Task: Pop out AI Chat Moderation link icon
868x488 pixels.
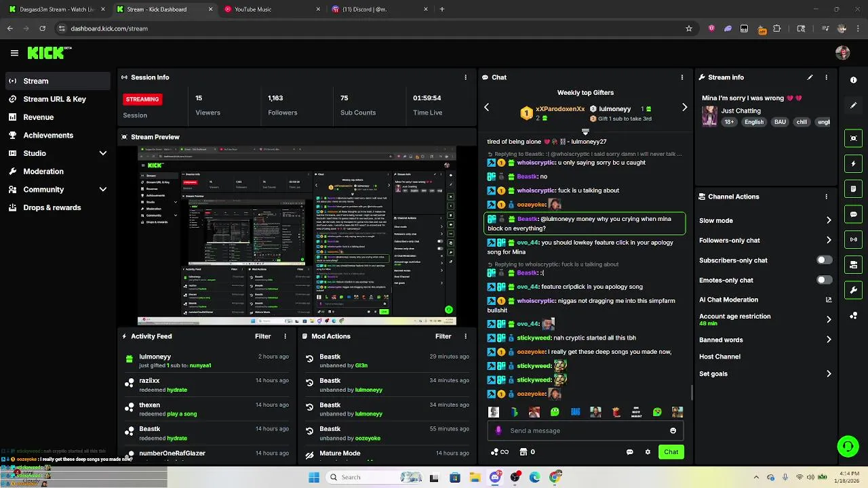Action: pos(829,300)
